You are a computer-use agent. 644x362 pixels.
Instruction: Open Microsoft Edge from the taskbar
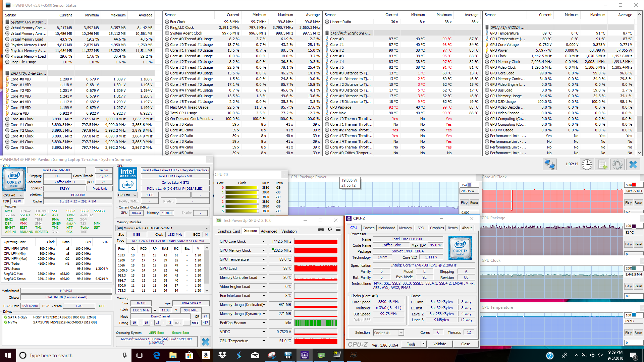tap(157, 355)
